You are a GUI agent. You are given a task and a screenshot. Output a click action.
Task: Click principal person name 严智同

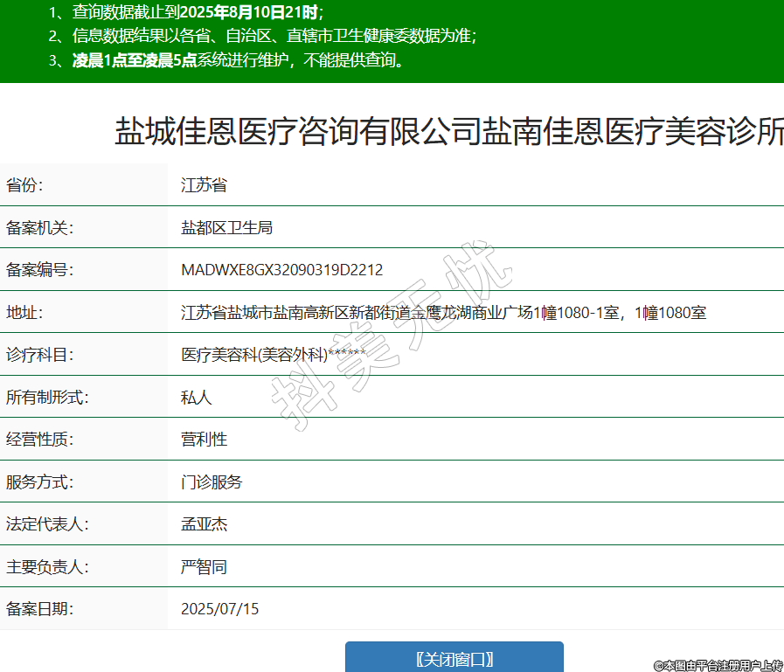click(204, 567)
